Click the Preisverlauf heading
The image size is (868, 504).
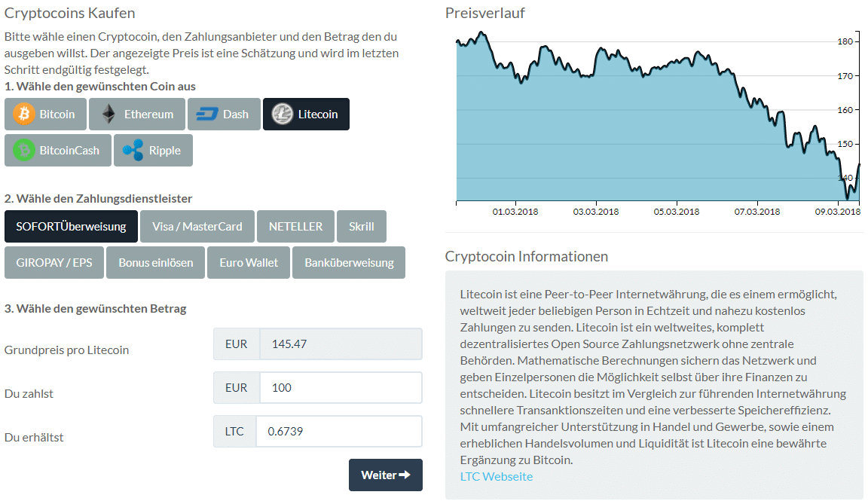coord(485,13)
